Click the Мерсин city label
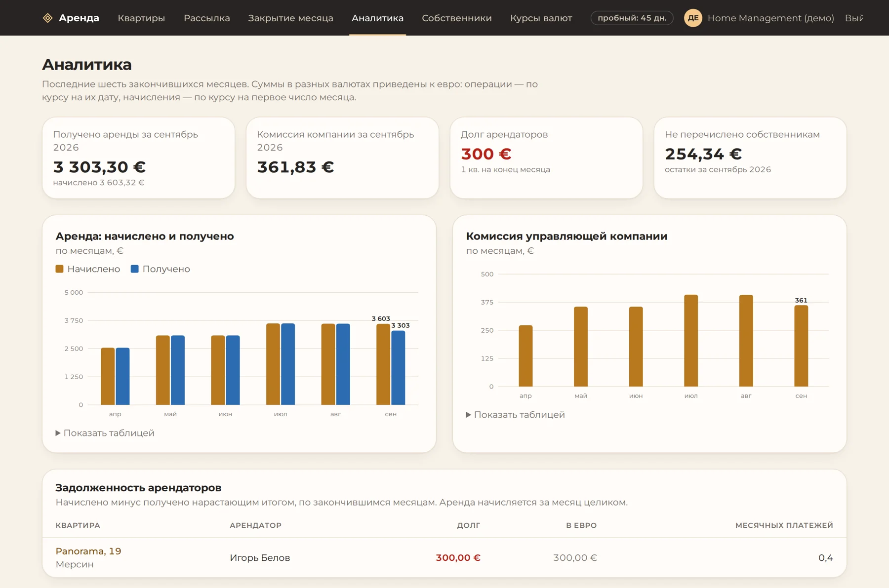This screenshot has width=889, height=588. click(75, 564)
